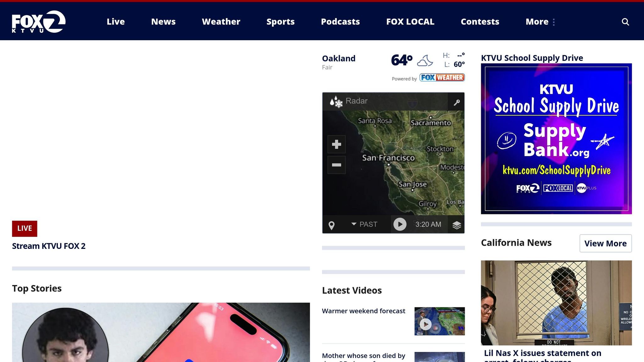The image size is (644, 362).
Task: Open the Sports nav item
Action: pyautogui.click(x=280, y=22)
